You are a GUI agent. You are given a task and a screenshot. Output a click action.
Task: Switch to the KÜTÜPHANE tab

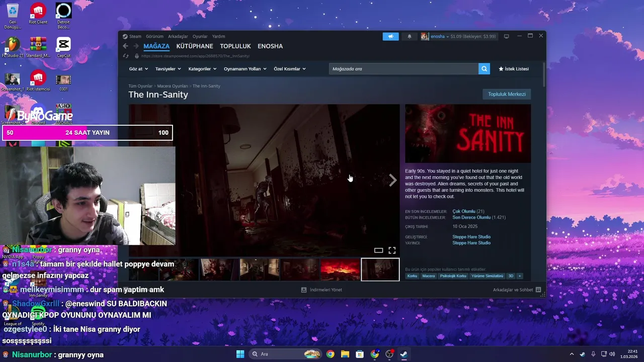coord(195,46)
